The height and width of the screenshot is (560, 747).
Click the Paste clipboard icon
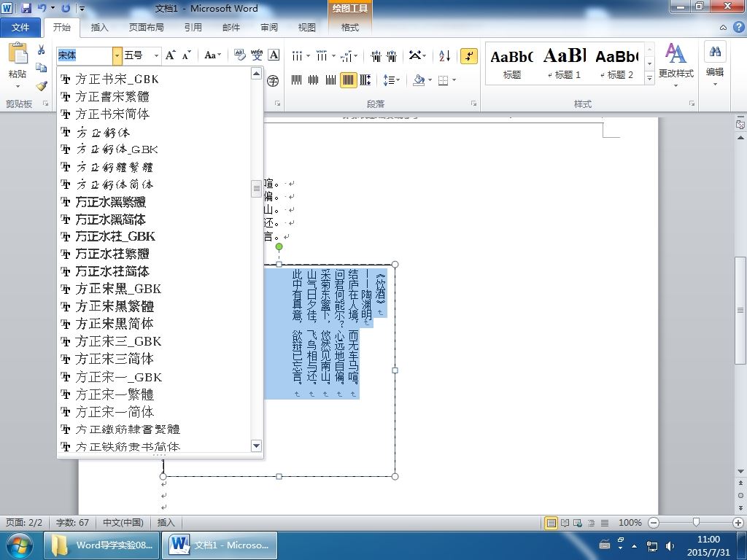[18, 54]
